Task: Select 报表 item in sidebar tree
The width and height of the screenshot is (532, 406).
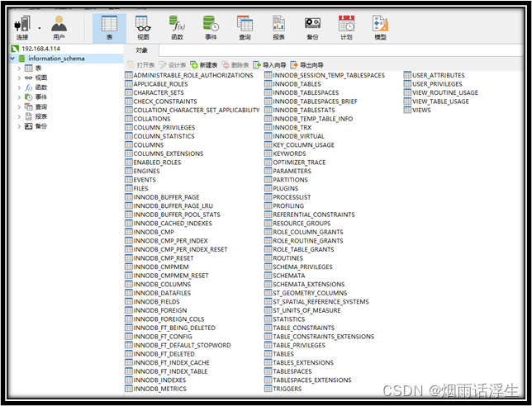Action: [36, 116]
